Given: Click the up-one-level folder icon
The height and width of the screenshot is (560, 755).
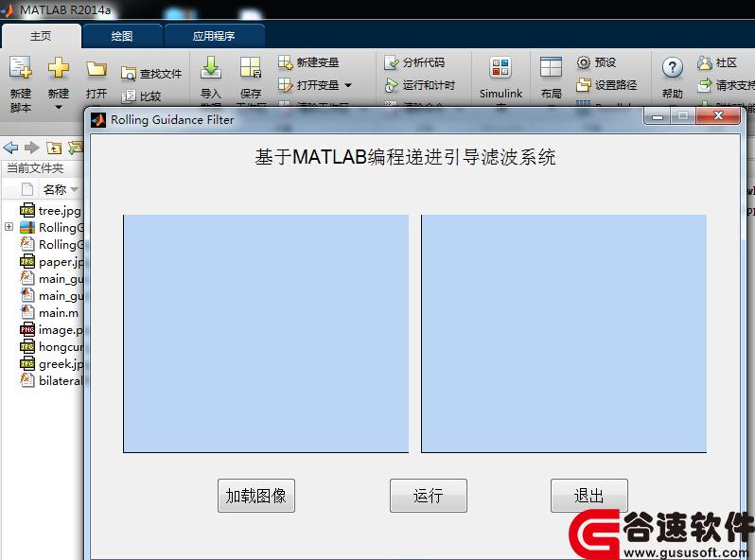Looking at the screenshot, I should point(54,148).
